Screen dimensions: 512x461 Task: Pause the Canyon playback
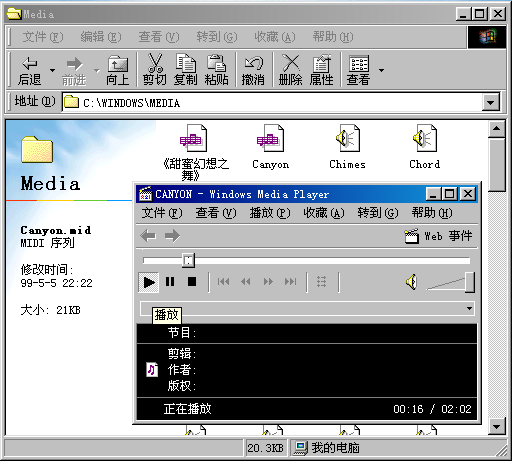(x=170, y=282)
